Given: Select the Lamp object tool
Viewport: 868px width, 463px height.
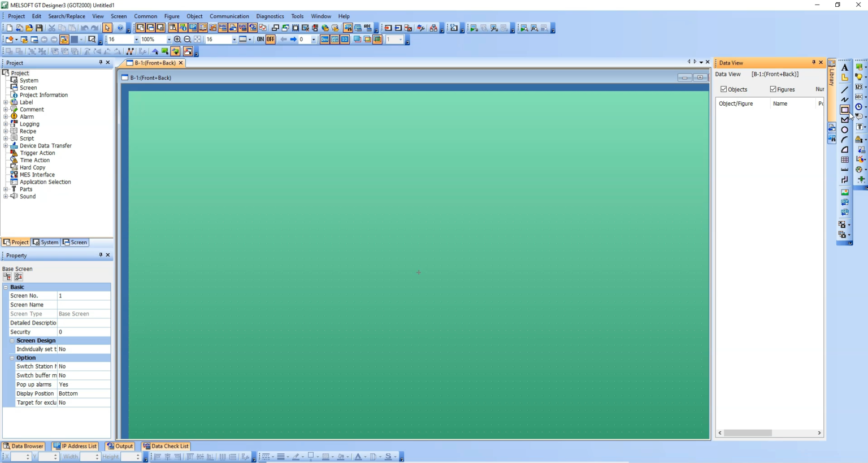Looking at the screenshot, I should coord(859,76).
